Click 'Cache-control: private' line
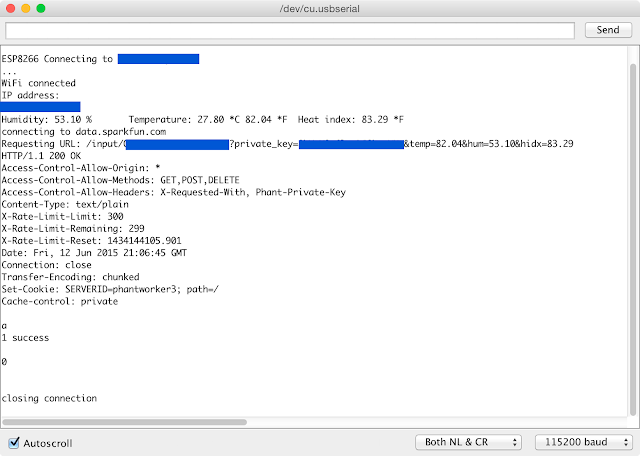The image size is (640, 456). click(60, 301)
